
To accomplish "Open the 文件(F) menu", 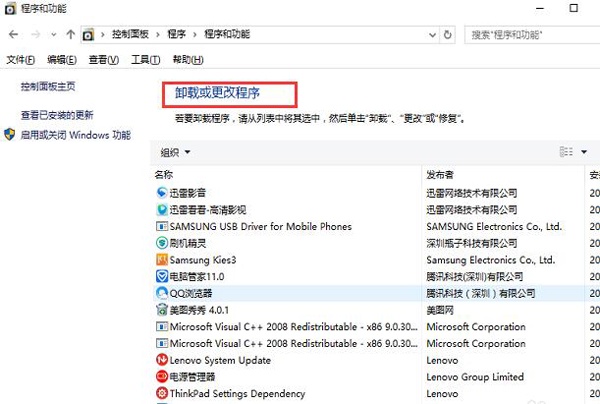I will [21, 60].
